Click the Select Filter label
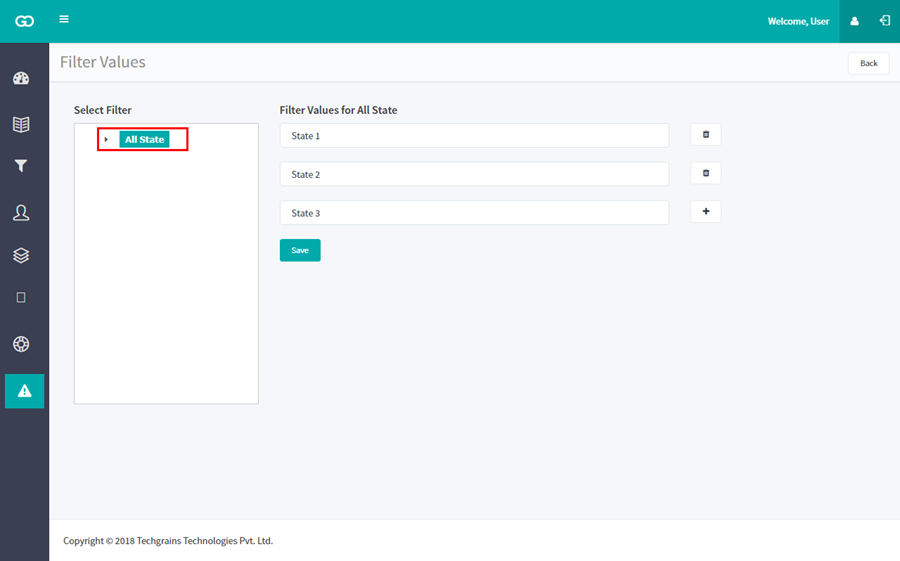900x561 pixels. (x=103, y=110)
